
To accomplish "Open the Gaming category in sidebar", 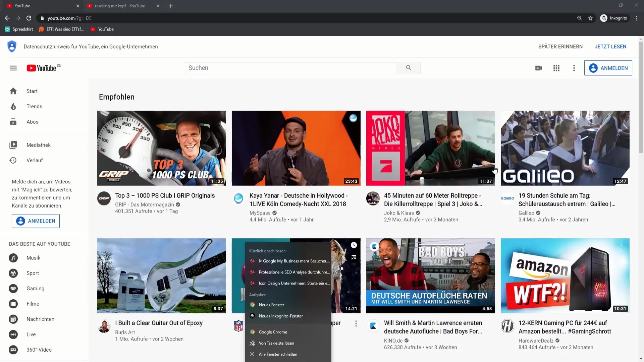I will [35, 289].
